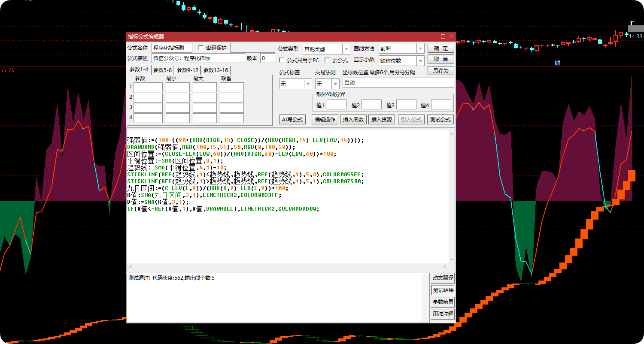This screenshot has height=344, width=644.
Task: Click the 测试公式 button
Action: (440, 120)
